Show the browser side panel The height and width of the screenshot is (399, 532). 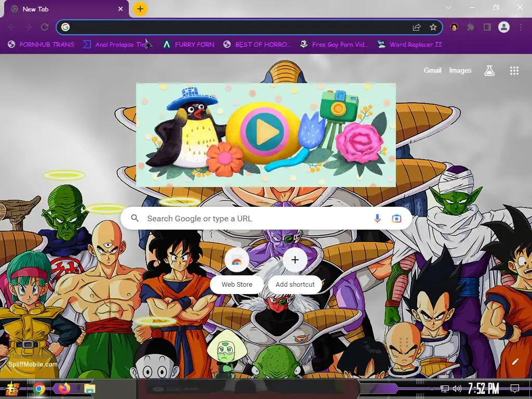pos(487,27)
